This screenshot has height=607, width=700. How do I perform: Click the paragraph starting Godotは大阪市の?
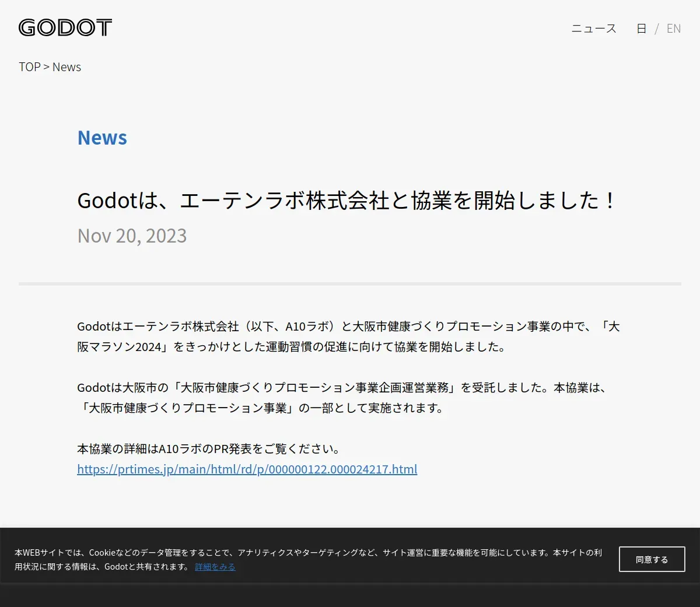click(343, 398)
